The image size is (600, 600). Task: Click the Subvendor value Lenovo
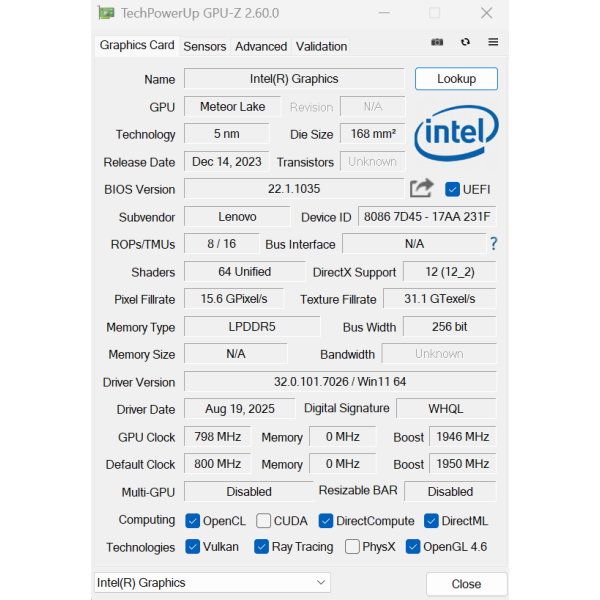click(237, 217)
